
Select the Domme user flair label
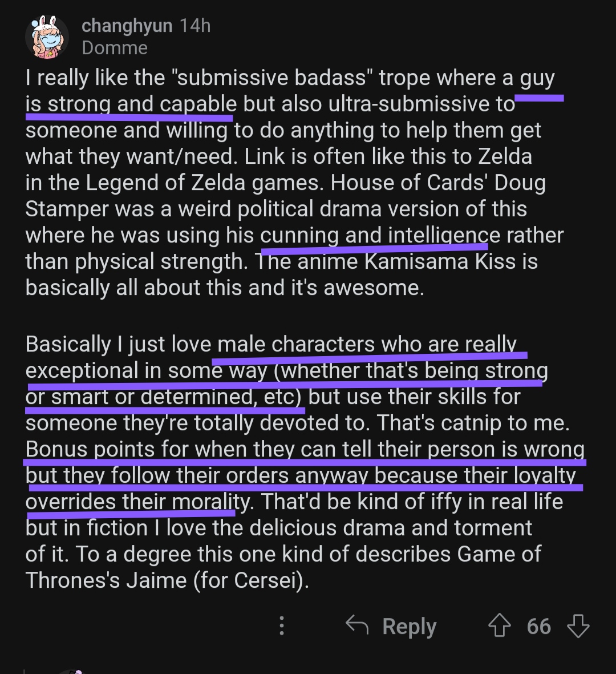[x=115, y=48]
